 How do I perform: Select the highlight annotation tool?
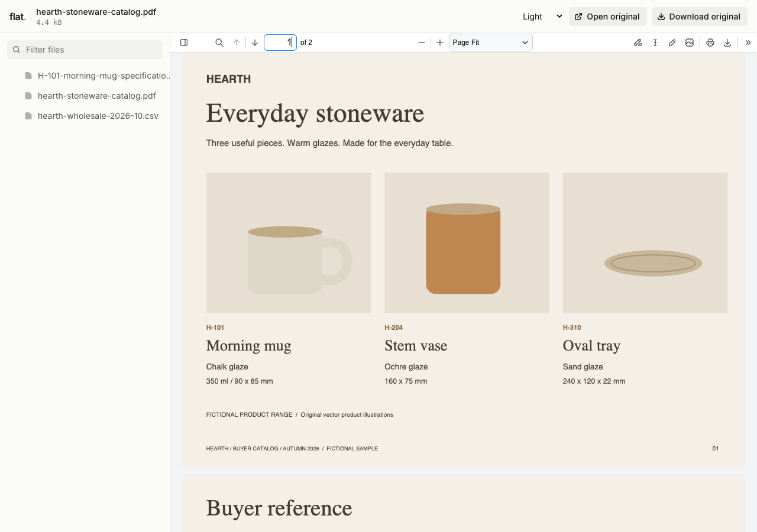point(638,43)
